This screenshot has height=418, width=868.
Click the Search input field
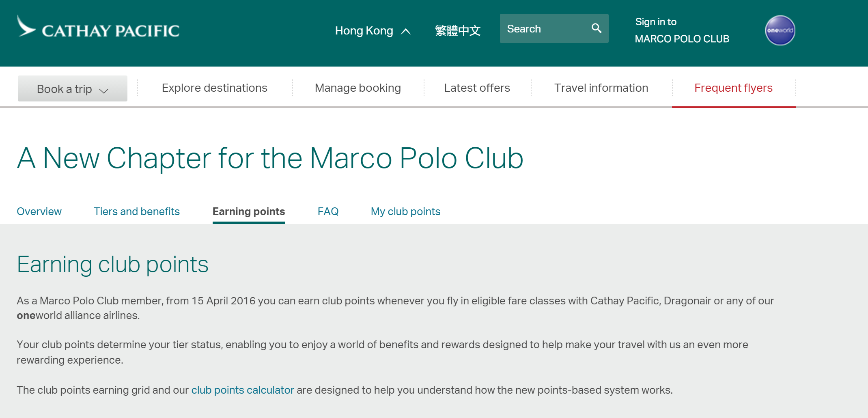tap(544, 29)
